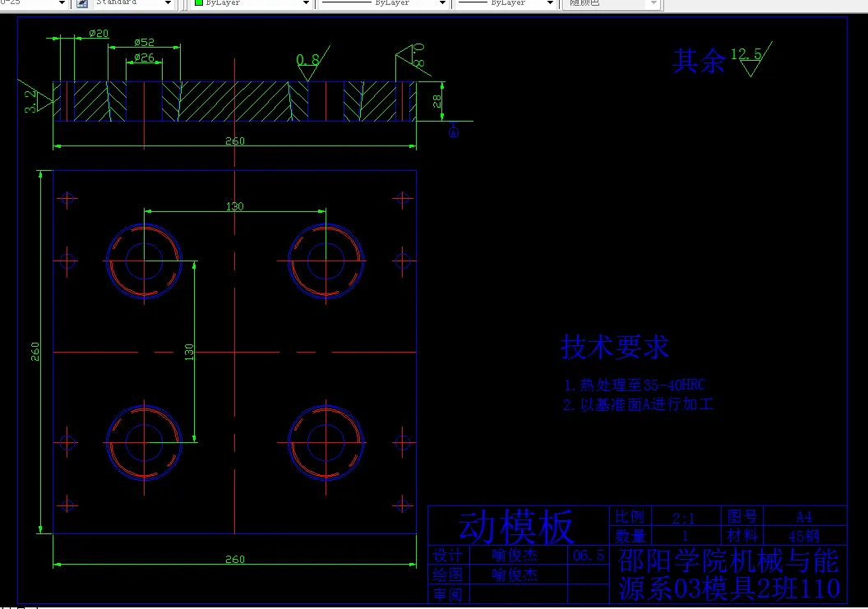Select the 06.5 date value
This screenshot has width=868, height=609.
pyautogui.click(x=589, y=556)
